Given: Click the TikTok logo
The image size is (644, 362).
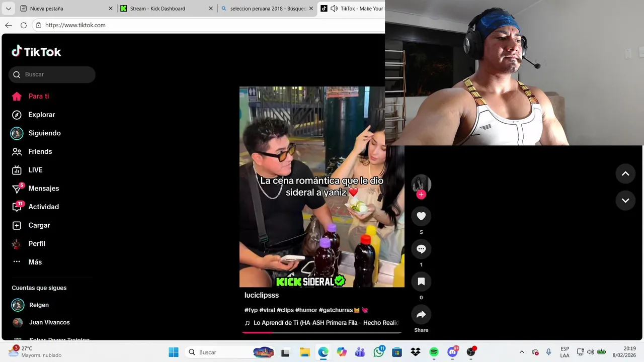Looking at the screenshot, I should pyautogui.click(x=36, y=51).
